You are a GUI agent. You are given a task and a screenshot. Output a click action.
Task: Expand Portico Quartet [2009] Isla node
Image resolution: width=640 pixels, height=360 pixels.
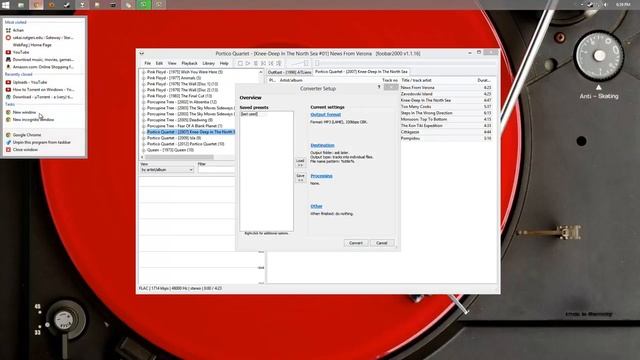pyautogui.click(x=144, y=138)
